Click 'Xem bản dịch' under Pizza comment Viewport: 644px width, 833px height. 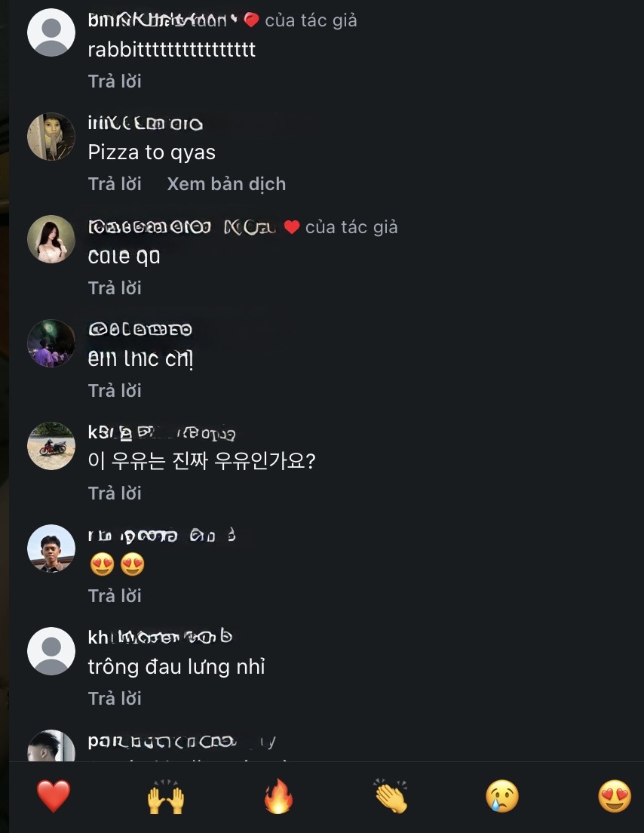pos(226,184)
